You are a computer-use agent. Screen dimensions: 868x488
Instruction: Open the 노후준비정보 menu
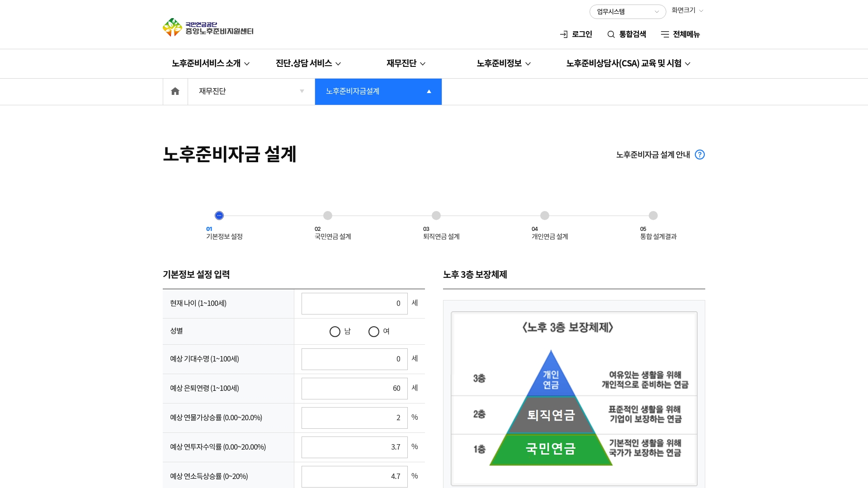pyautogui.click(x=503, y=64)
